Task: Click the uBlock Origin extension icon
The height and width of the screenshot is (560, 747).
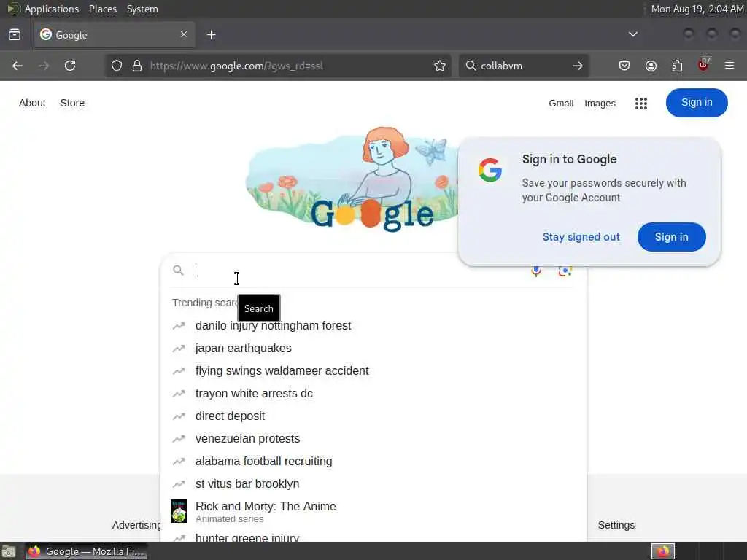Action: 704,65
